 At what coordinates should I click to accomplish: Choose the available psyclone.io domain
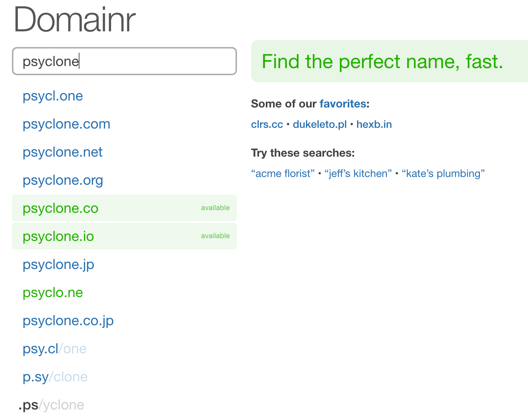124,236
